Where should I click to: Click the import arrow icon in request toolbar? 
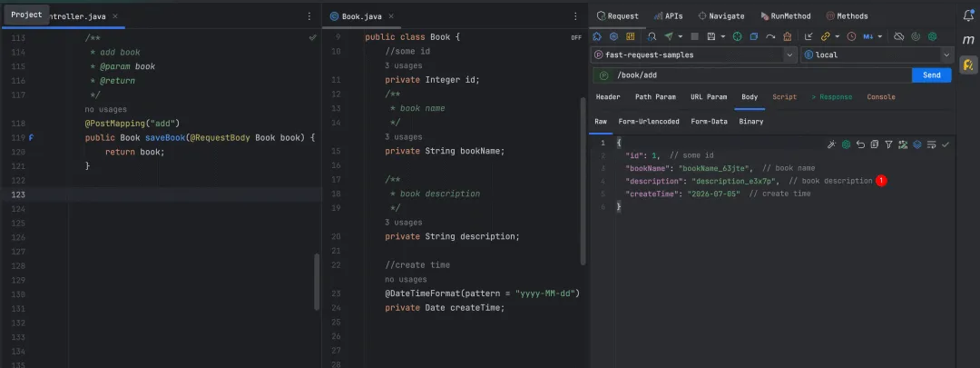click(808, 36)
